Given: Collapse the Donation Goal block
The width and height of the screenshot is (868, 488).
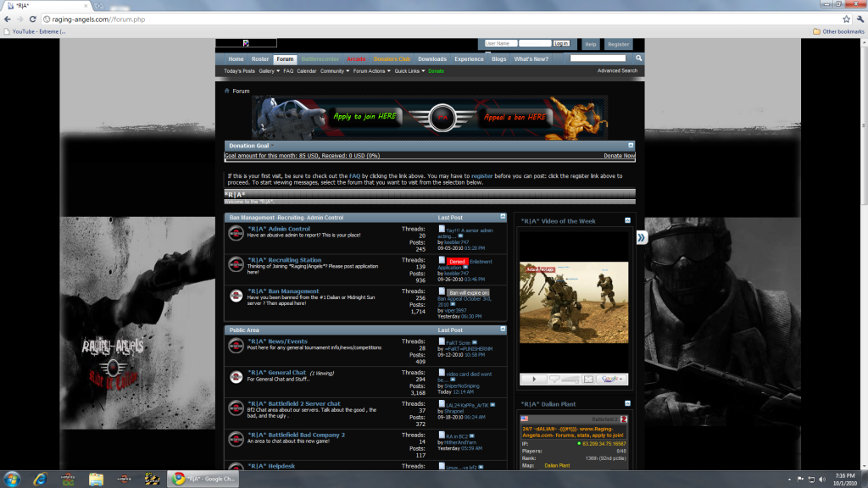Looking at the screenshot, I should [x=631, y=145].
